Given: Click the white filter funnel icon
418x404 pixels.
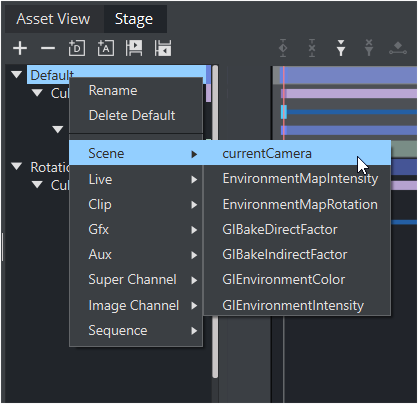Looking at the screenshot, I should (x=341, y=48).
